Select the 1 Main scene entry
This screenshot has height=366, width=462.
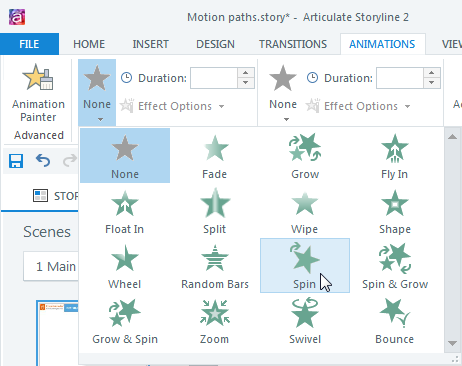pos(51,266)
